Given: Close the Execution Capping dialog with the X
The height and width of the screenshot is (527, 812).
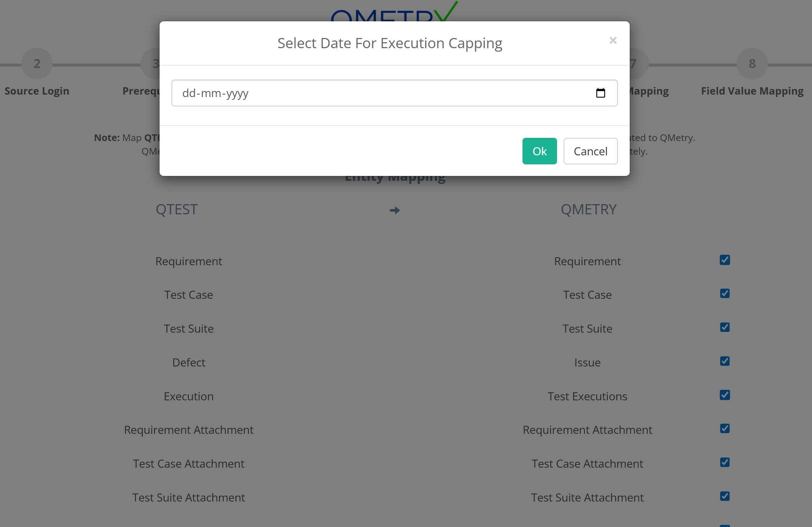Looking at the screenshot, I should [x=613, y=40].
